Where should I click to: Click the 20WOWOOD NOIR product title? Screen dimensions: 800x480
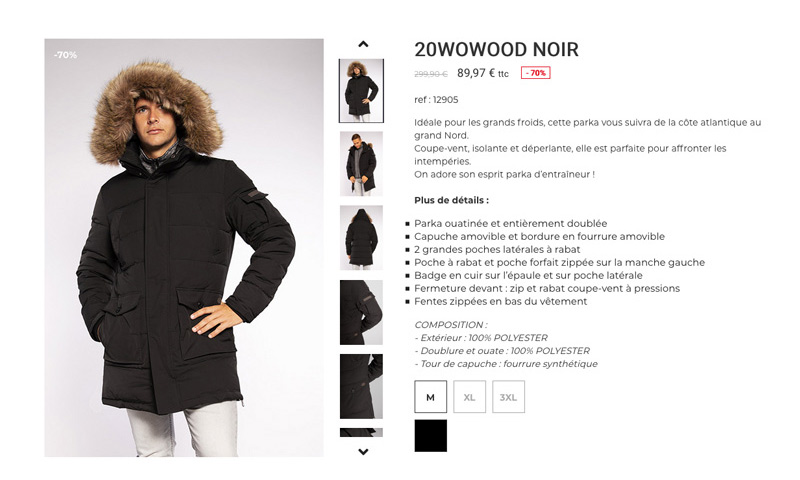click(496, 49)
